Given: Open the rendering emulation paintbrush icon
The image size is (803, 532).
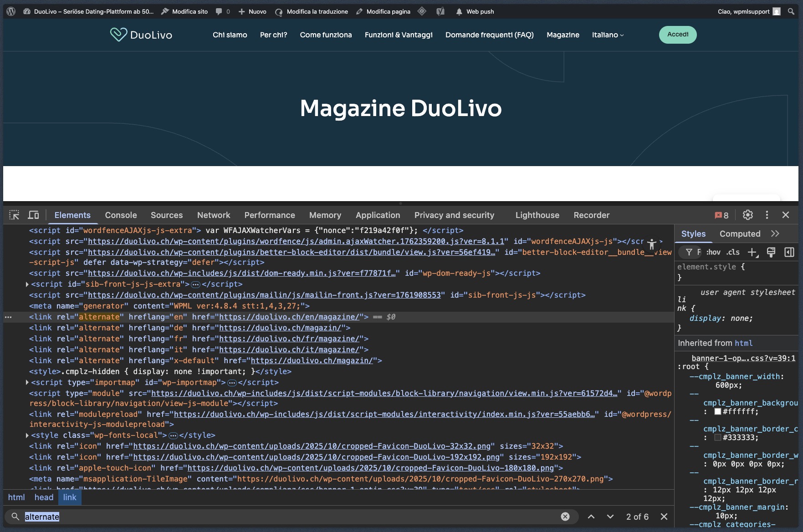Looking at the screenshot, I should tap(771, 252).
